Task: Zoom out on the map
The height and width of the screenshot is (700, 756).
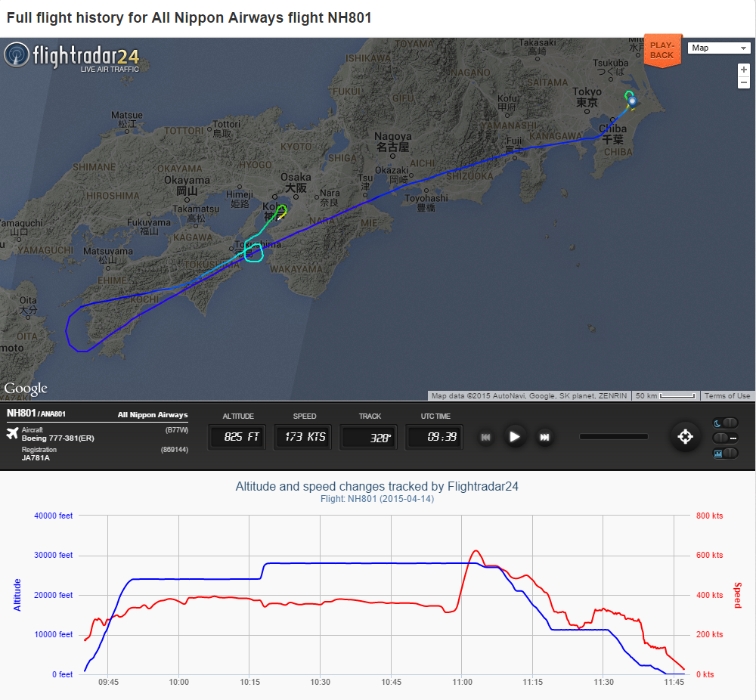Action: (x=743, y=82)
